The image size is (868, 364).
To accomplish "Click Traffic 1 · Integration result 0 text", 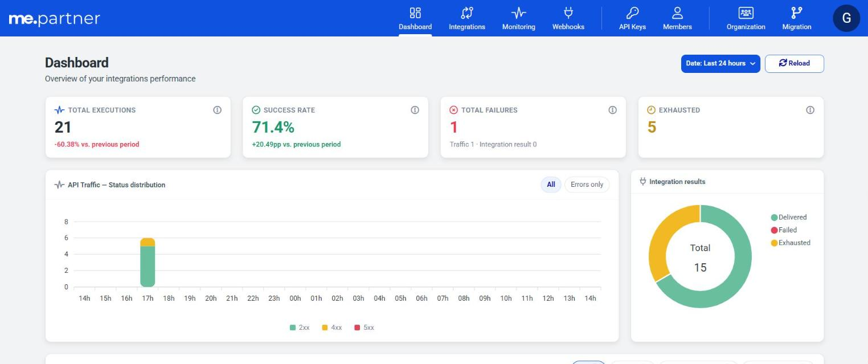I will click(493, 145).
